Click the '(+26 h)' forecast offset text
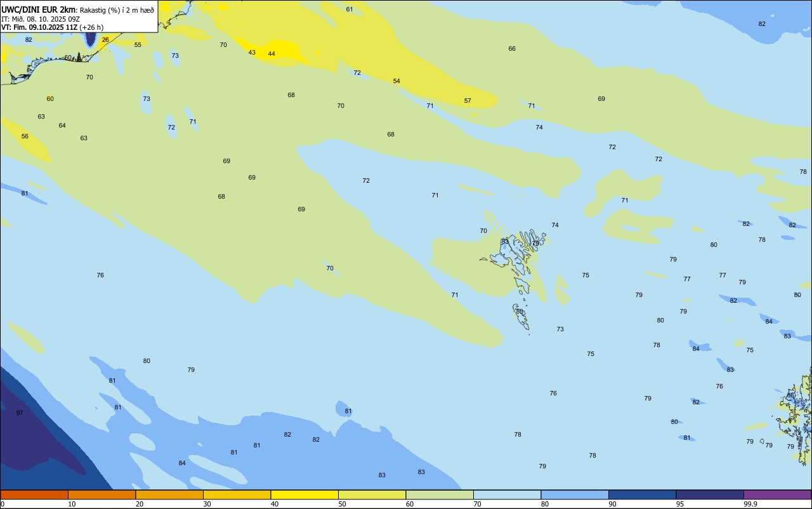Image resolution: width=812 pixels, height=509 pixels. click(91, 27)
